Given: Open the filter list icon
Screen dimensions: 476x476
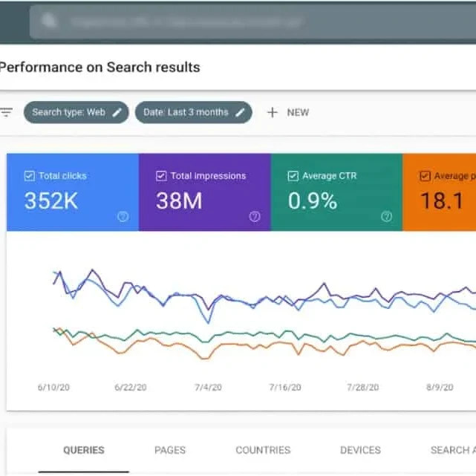Looking at the screenshot, I should point(6,112).
